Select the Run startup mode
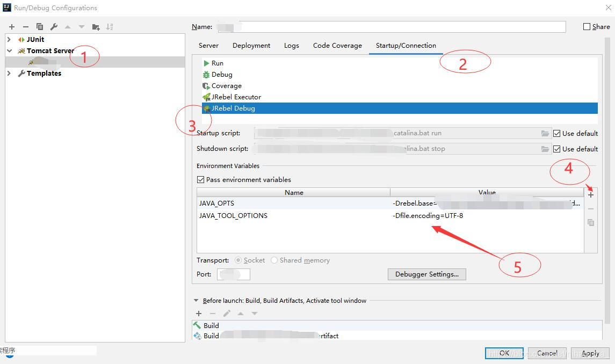This screenshot has height=364, width=615. tap(400, 63)
